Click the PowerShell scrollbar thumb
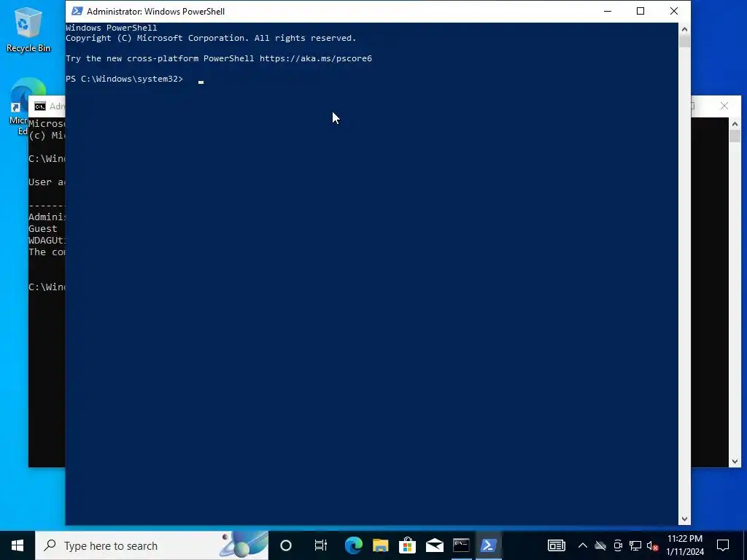This screenshot has width=747, height=560. click(684, 41)
